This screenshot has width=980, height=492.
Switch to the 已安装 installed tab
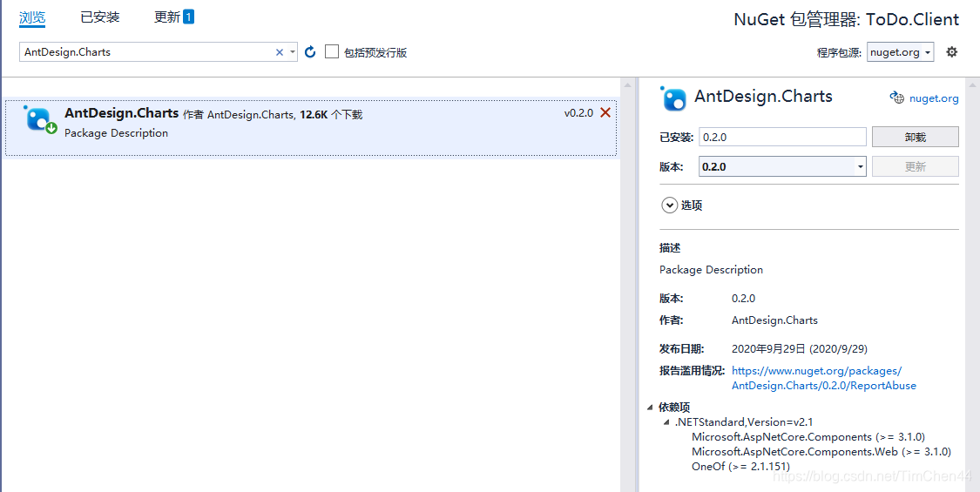click(x=100, y=17)
